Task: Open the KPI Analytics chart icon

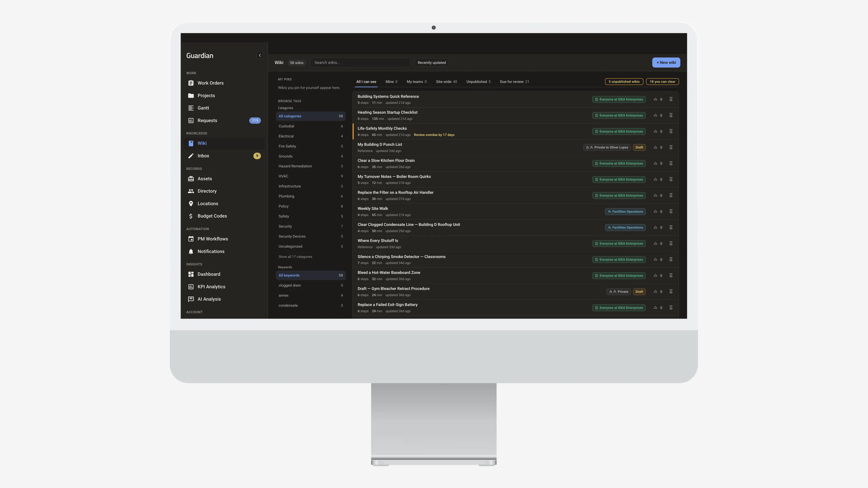Action: tap(191, 287)
